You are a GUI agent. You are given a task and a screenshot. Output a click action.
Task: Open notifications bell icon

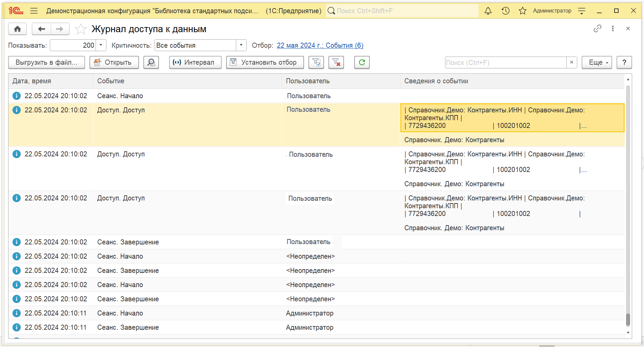(x=488, y=11)
